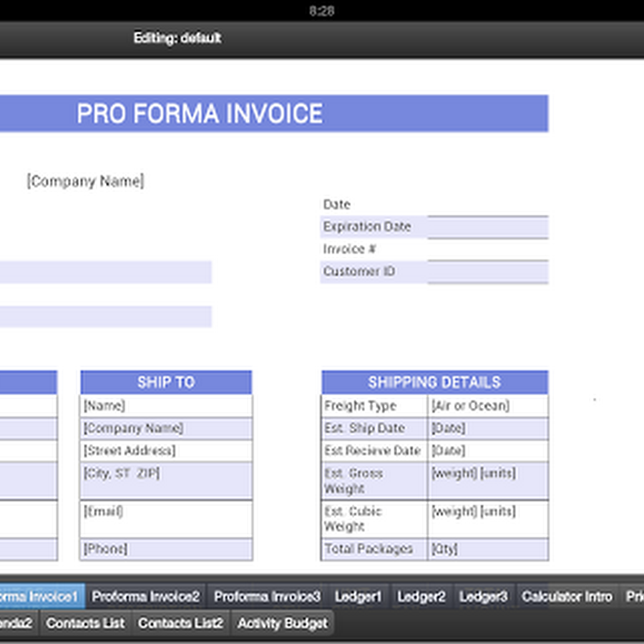Select the [Email] cell under Ship To
Screen dimensions: 644x644
click(166, 519)
